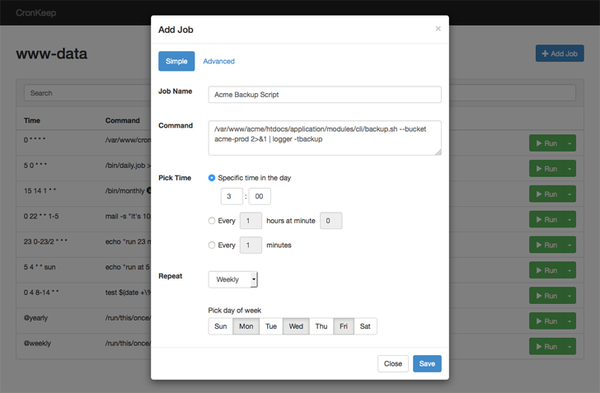600x393 pixels.
Task: Click into the Command text area
Action: coord(324,138)
